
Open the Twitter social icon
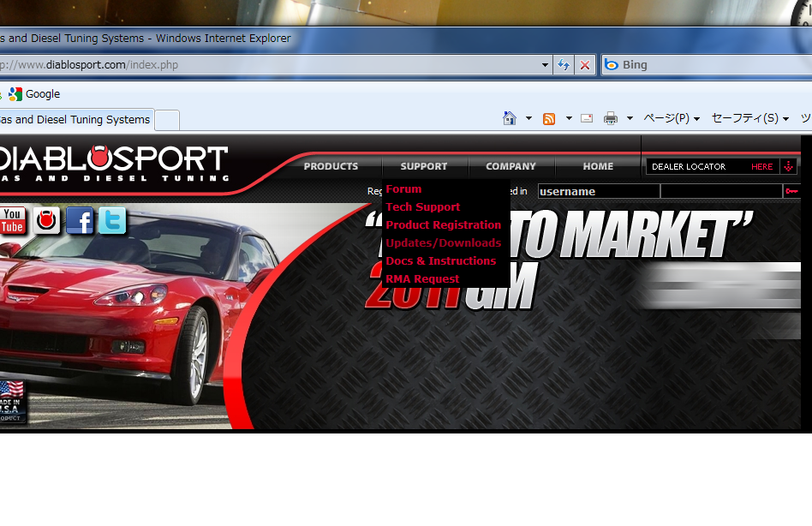click(x=112, y=220)
